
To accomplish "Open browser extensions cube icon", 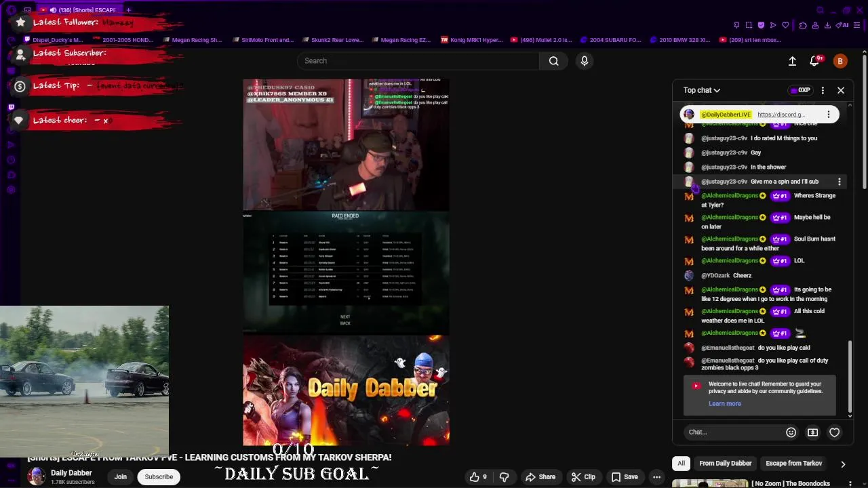I will click(x=803, y=25).
